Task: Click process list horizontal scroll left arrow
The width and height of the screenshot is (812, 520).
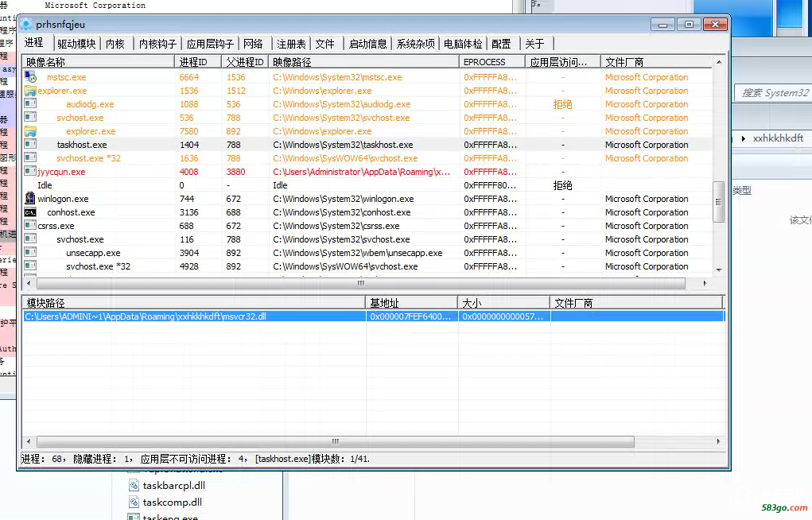Action: click(x=29, y=283)
